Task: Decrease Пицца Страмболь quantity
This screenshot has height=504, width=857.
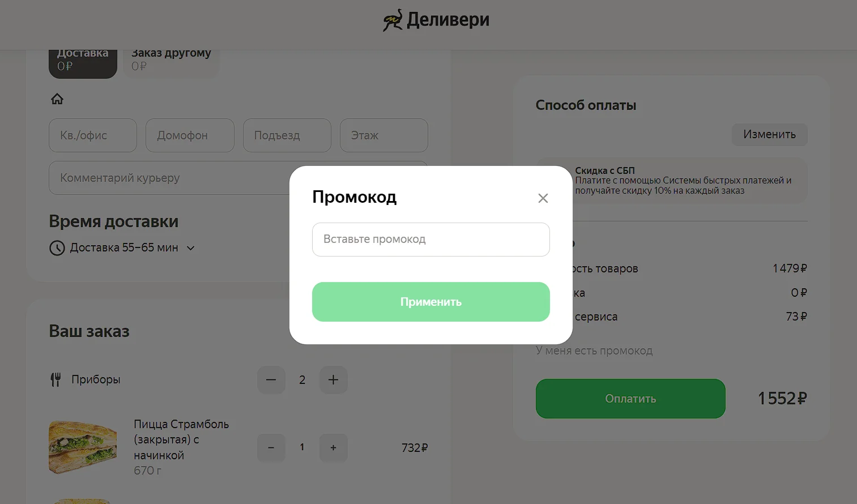Action: click(x=271, y=447)
